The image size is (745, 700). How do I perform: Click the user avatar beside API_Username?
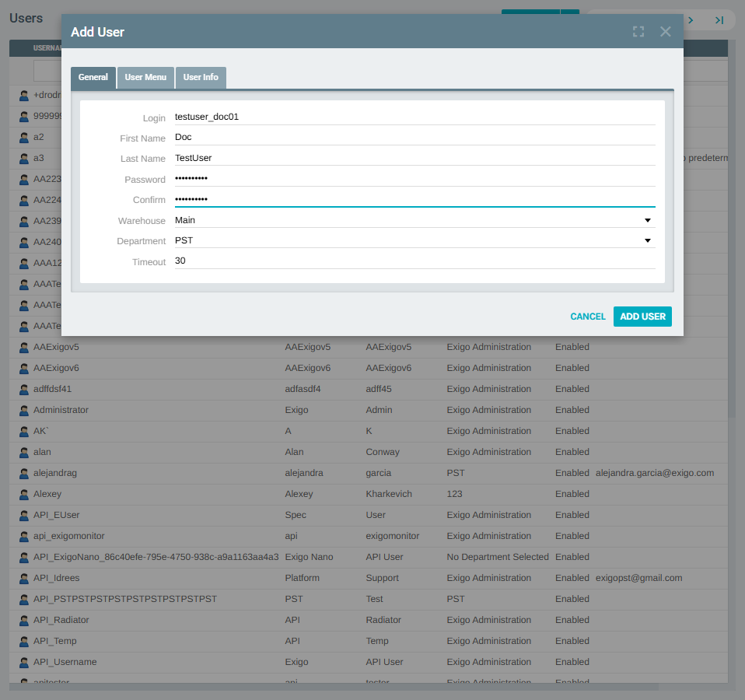(x=23, y=662)
